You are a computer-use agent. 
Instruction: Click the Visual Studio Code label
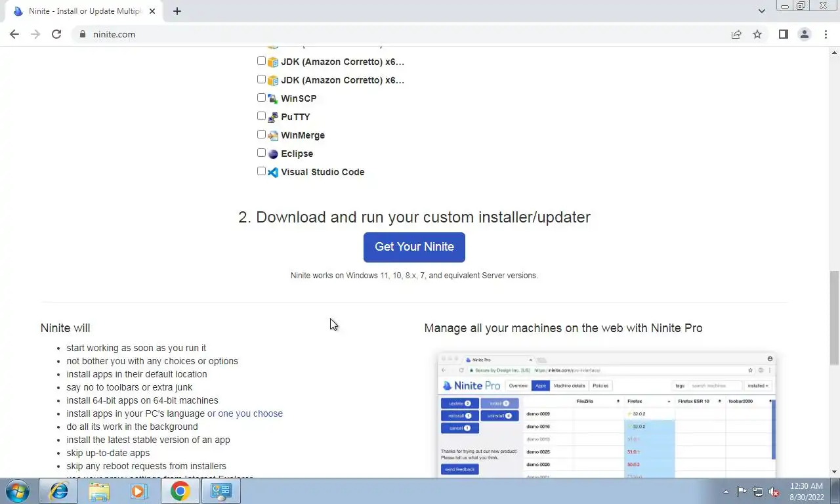(323, 172)
